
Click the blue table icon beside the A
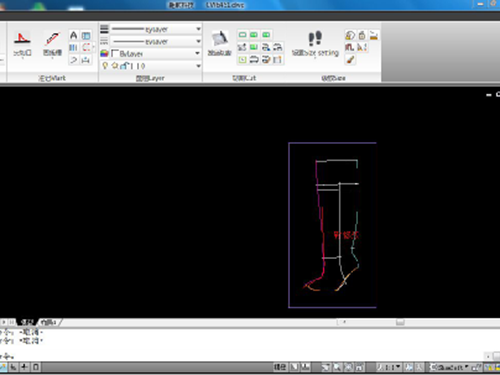(x=86, y=35)
